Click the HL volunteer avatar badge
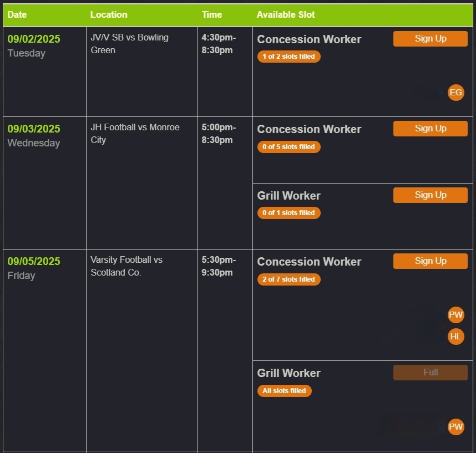 click(455, 336)
